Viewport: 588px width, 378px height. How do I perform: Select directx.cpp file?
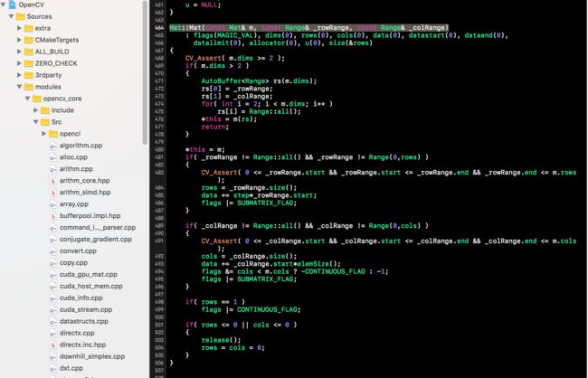click(77, 333)
